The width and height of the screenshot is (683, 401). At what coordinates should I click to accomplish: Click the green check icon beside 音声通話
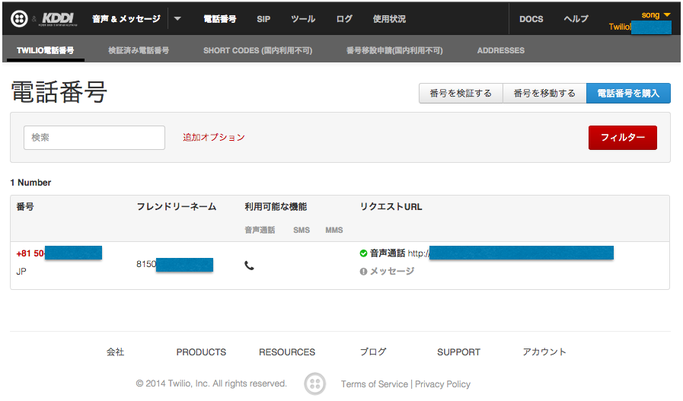point(363,253)
